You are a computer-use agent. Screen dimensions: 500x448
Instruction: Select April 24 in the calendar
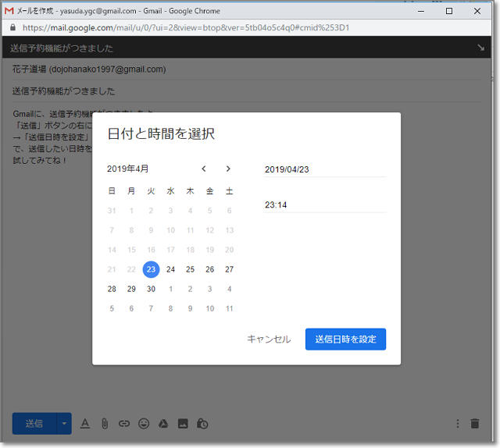click(x=170, y=269)
